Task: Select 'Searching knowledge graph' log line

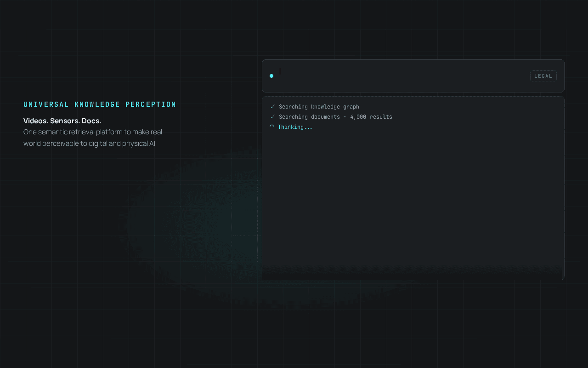Action: pos(319,107)
